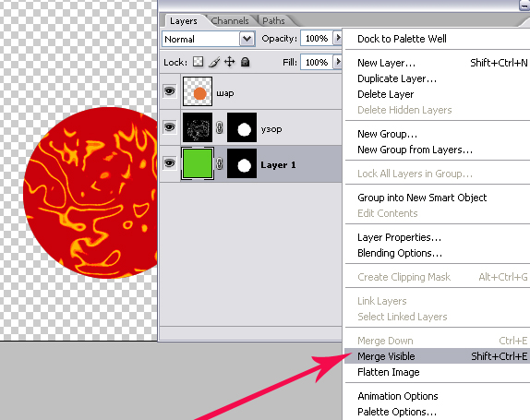Screen dimensions: 530x420
Task: Select Duplicate Layer menu entry
Action: click(x=397, y=78)
